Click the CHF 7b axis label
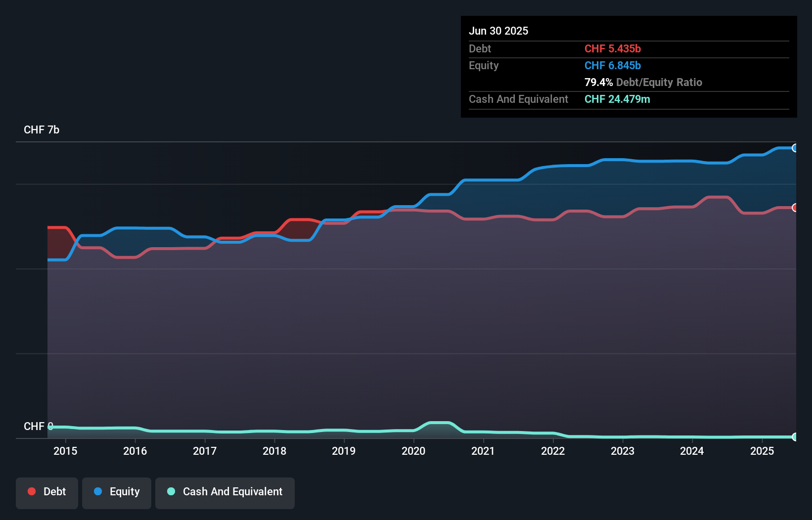Screen dimensions: 812x520 click(42, 130)
